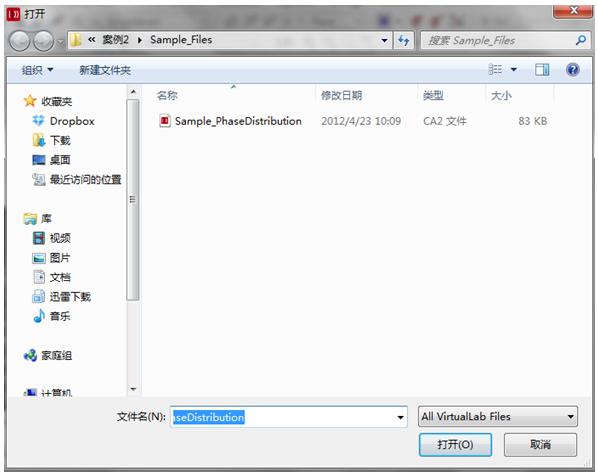Toggle the preview pane icon
The width and height of the screenshot is (598, 476).
(542, 69)
